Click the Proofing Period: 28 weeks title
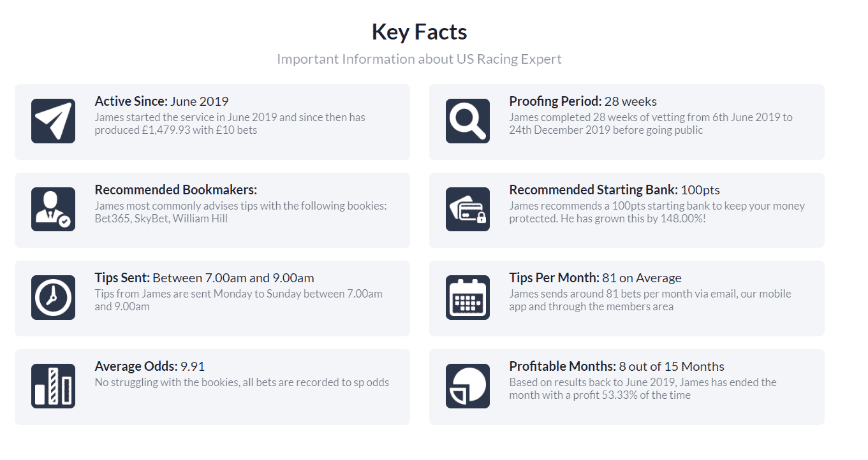This screenshot has height=460, width=868. (x=583, y=101)
